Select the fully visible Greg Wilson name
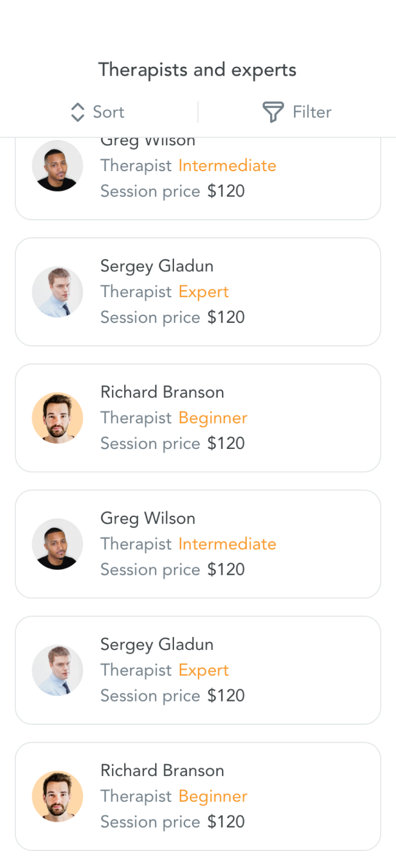The image size is (396, 868). (x=148, y=518)
